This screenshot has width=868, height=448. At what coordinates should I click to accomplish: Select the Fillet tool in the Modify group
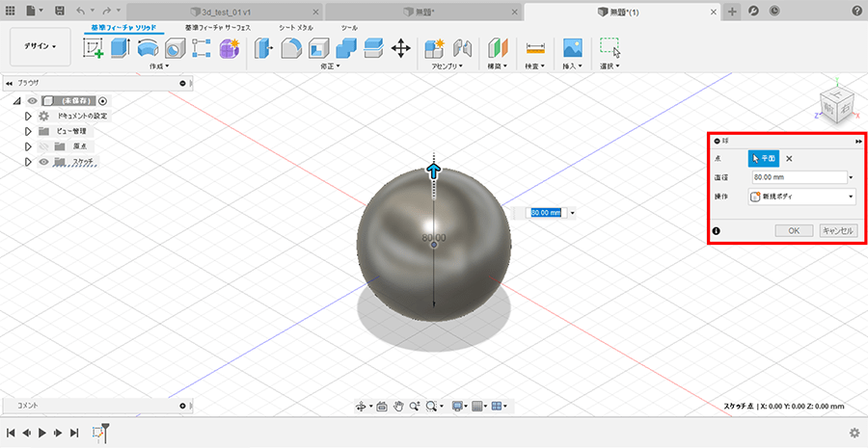[x=290, y=48]
